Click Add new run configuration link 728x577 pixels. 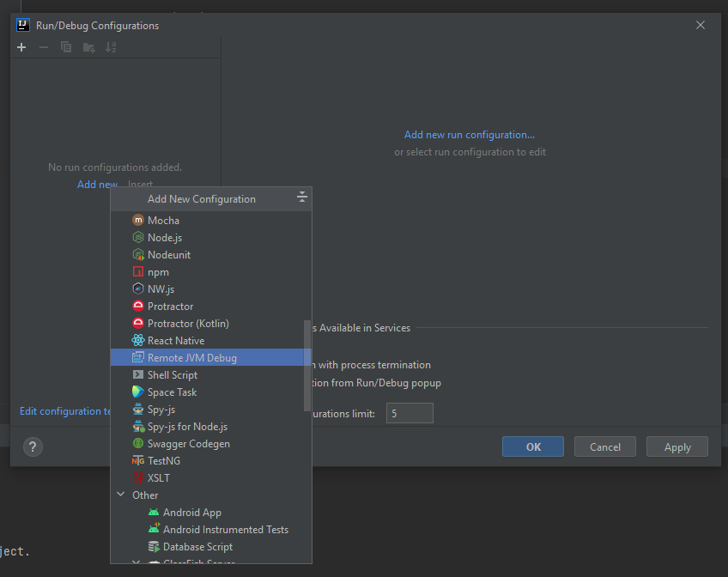tap(470, 135)
